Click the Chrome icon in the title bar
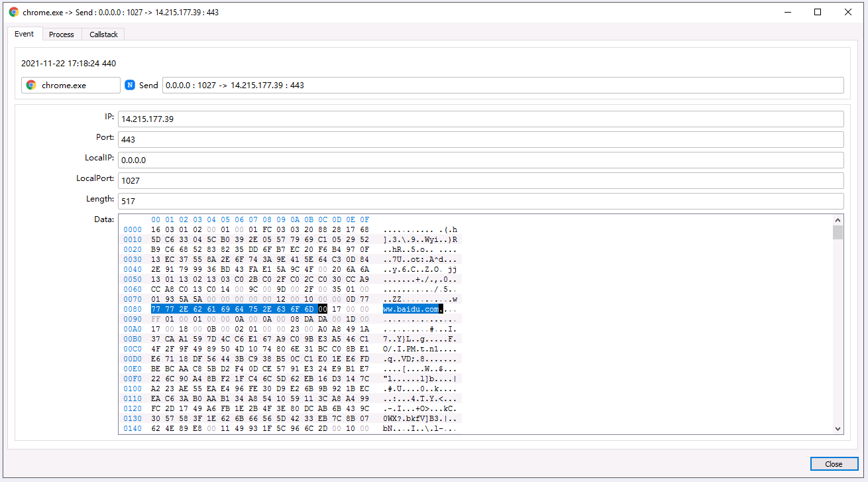Screen dimensions: 868x482 click(x=14, y=12)
